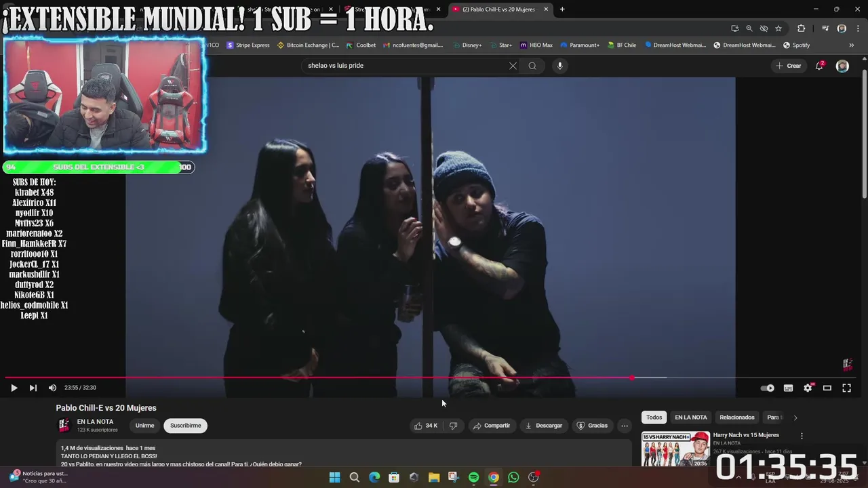The width and height of the screenshot is (868, 488).
Task: Click the 'shelao vs luis pride' search field
Action: [x=406, y=66]
